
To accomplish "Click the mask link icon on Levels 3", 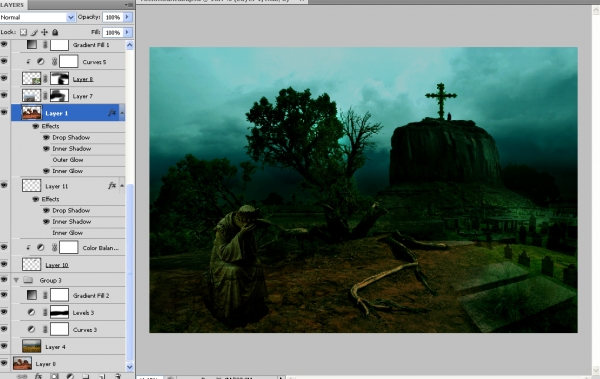I will (x=45, y=312).
